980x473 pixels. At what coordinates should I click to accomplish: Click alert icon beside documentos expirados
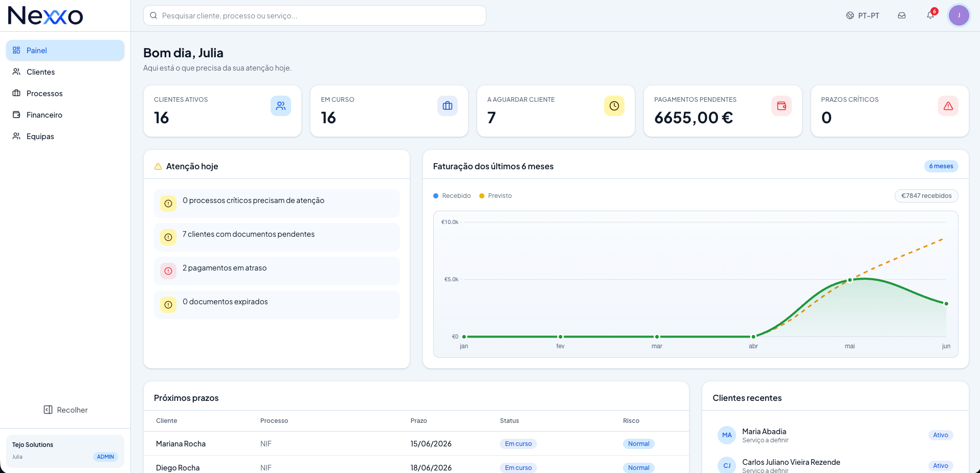click(168, 305)
